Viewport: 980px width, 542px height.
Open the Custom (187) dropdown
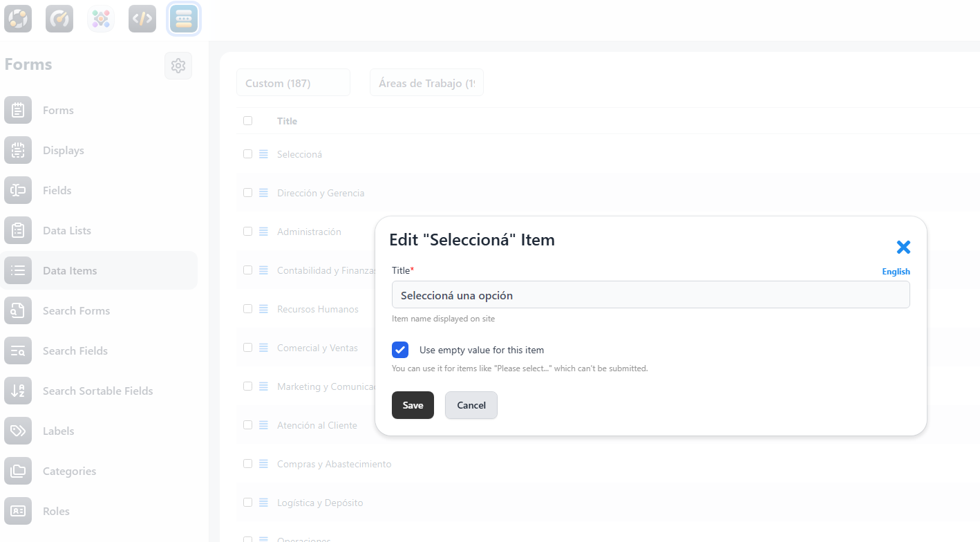(x=293, y=83)
